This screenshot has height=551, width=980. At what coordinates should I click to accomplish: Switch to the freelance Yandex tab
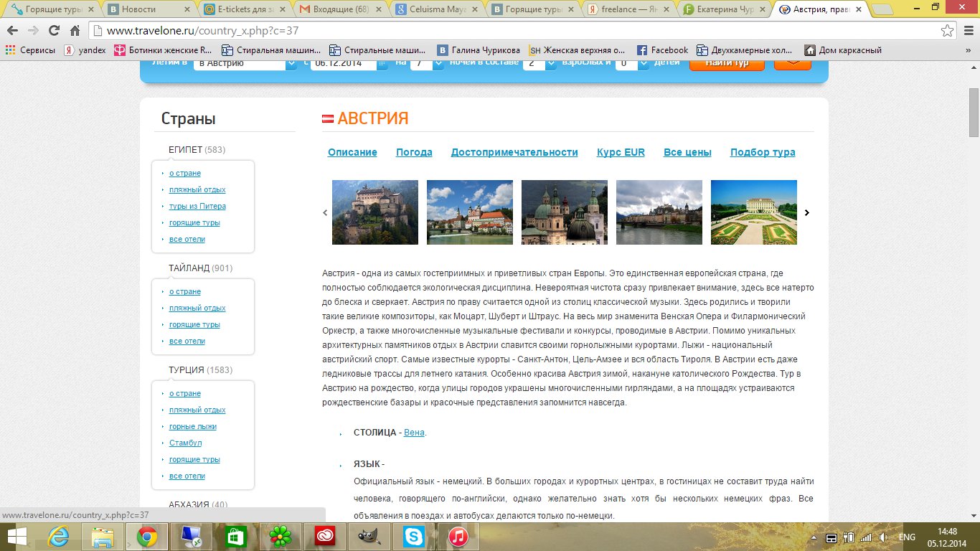(x=629, y=9)
